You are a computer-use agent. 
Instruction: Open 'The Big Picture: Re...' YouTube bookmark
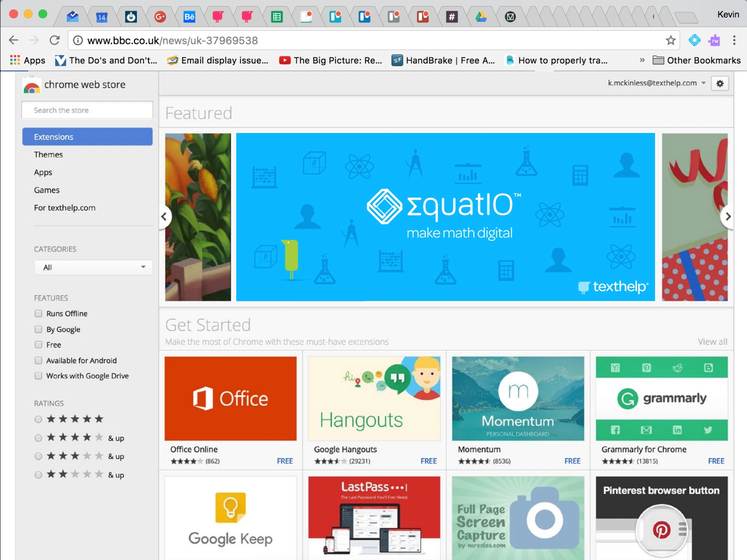tap(331, 60)
